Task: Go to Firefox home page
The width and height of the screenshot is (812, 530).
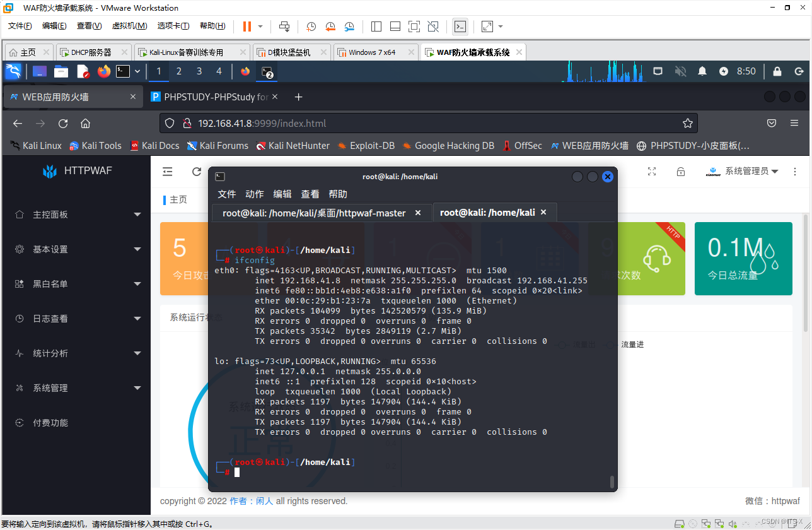Action: point(86,123)
